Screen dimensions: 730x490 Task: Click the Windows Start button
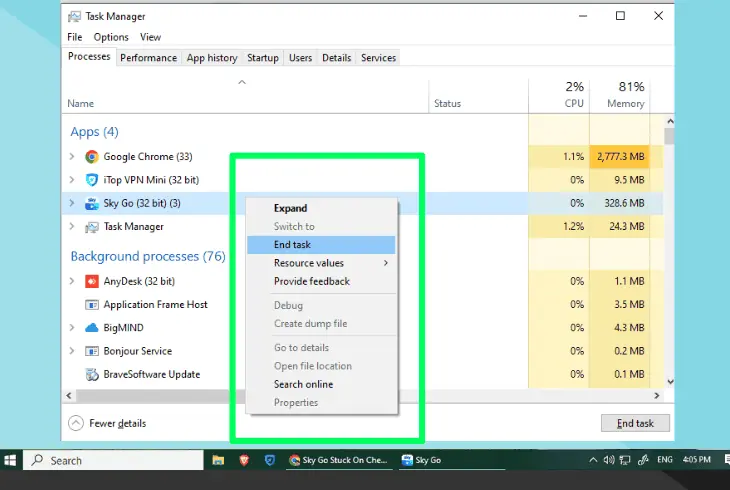point(12,460)
